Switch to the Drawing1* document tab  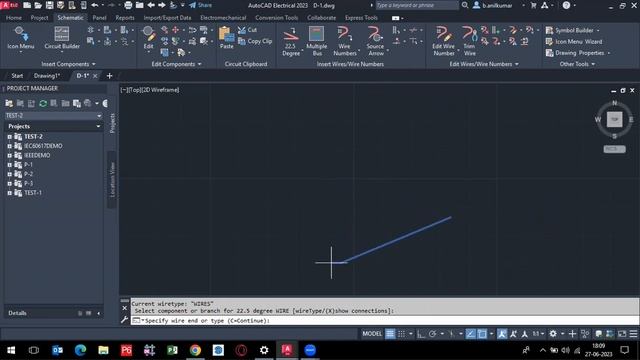[x=47, y=76]
